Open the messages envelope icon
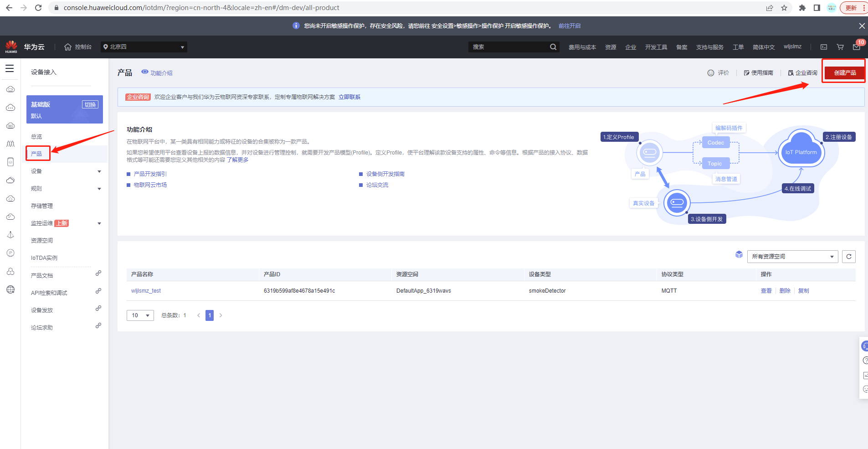This screenshot has width=868, height=449. tap(857, 47)
